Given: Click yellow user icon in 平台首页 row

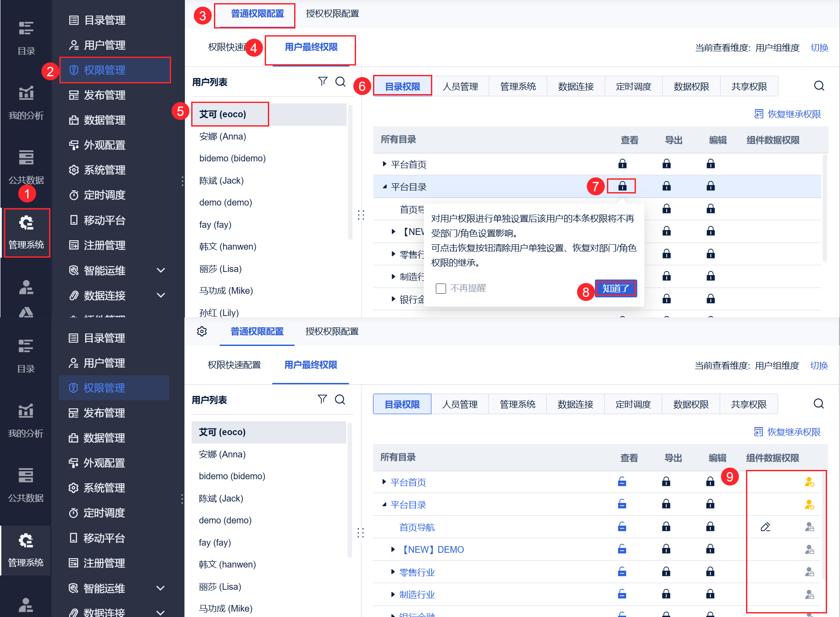Looking at the screenshot, I should [x=809, y=482].
